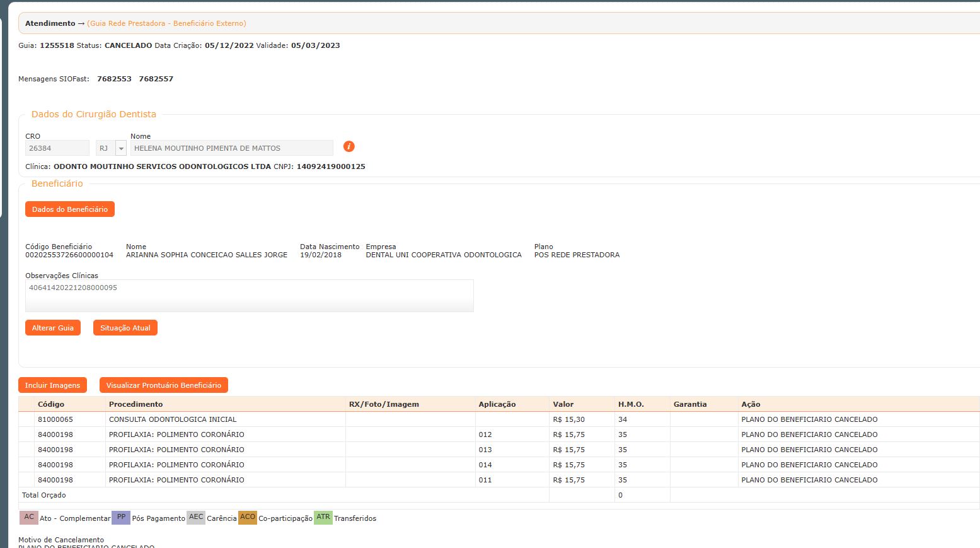Click the Alterar Guia button
Viewport: 980px width, 548px height.
pyautogui.click(x=53, y=328)
